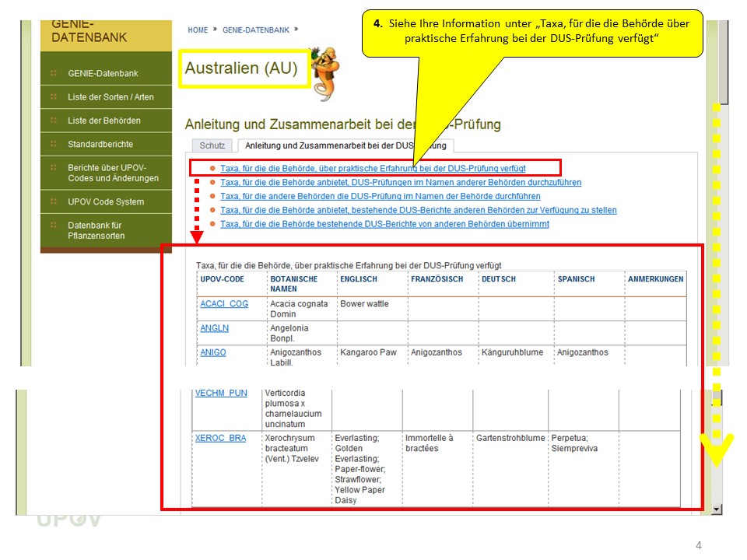Open Liste der Behörden menu item
The height and width of the screenshot is (560, 747).
coord(103,121)
